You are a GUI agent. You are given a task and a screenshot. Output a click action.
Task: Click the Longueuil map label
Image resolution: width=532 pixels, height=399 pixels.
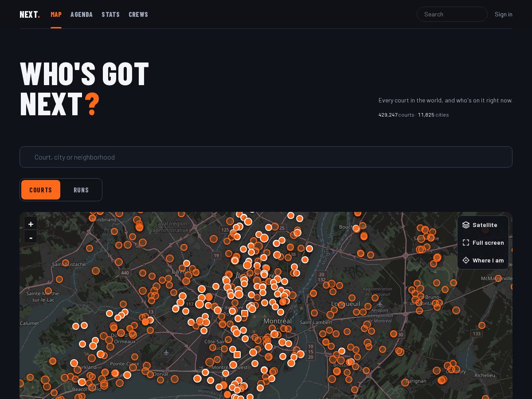[x=346, y=304]
